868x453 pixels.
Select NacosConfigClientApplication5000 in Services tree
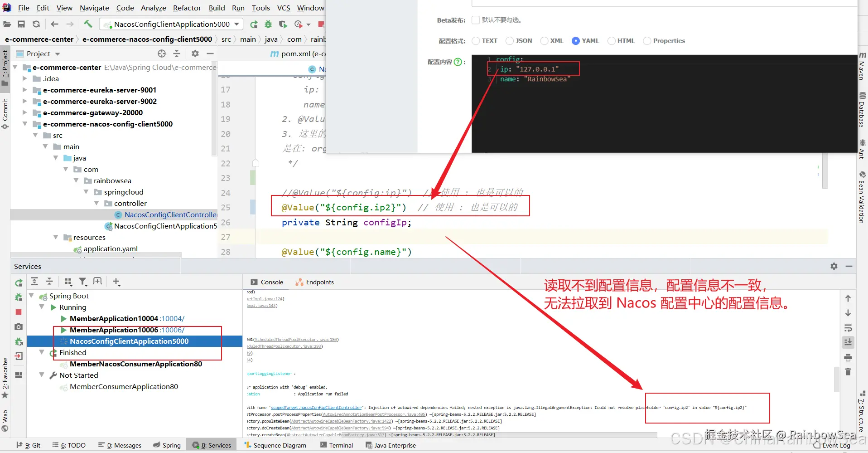pyautogui.click(x=129, y=341)
